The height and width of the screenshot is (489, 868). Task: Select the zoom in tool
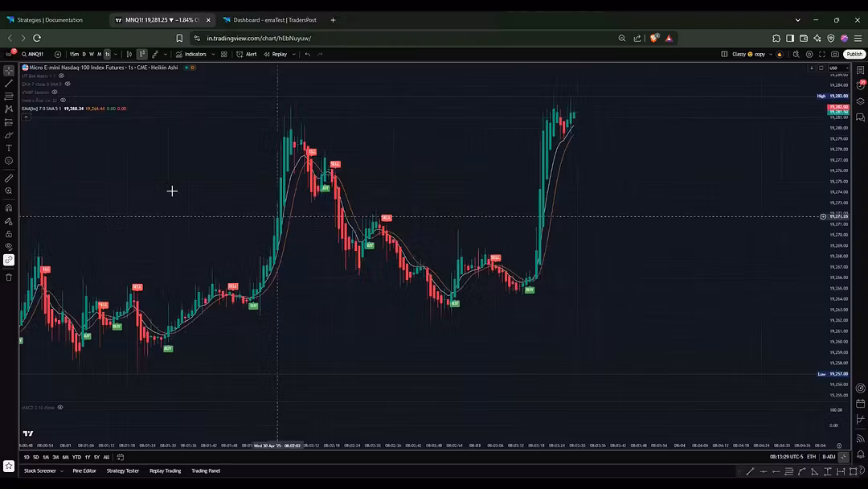pyautogui.click(x=9, y=191)
